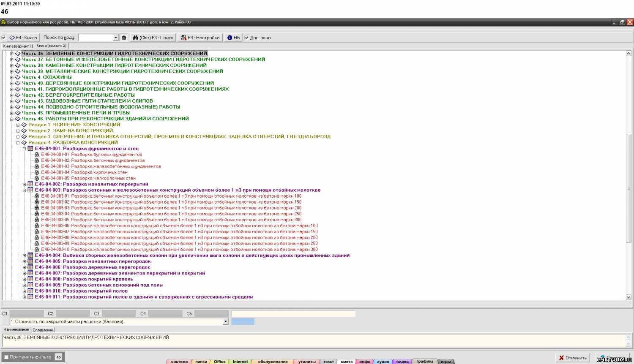Click the book icon of Раздел 2 row
Image resolution: width=634 pixels, height=364 pixels.
coord(24,130)
